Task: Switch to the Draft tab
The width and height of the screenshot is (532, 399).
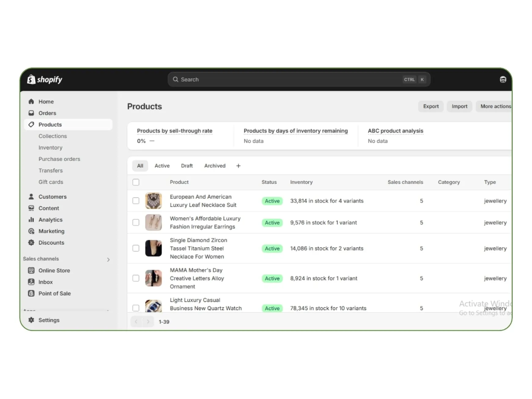Action: (x=187, y=166)
